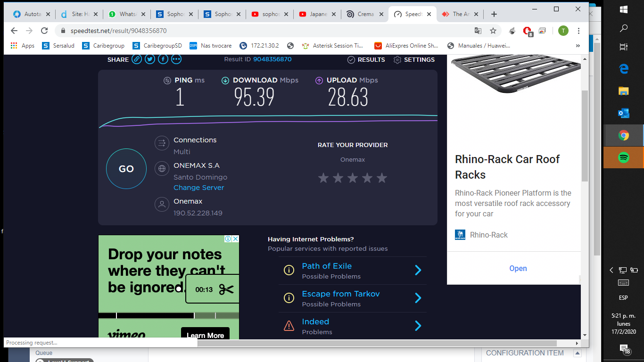This screenshot has width=644, height=362.
Task: Open Microsoft Edge from the taskbar
Action: click(624, 69)
